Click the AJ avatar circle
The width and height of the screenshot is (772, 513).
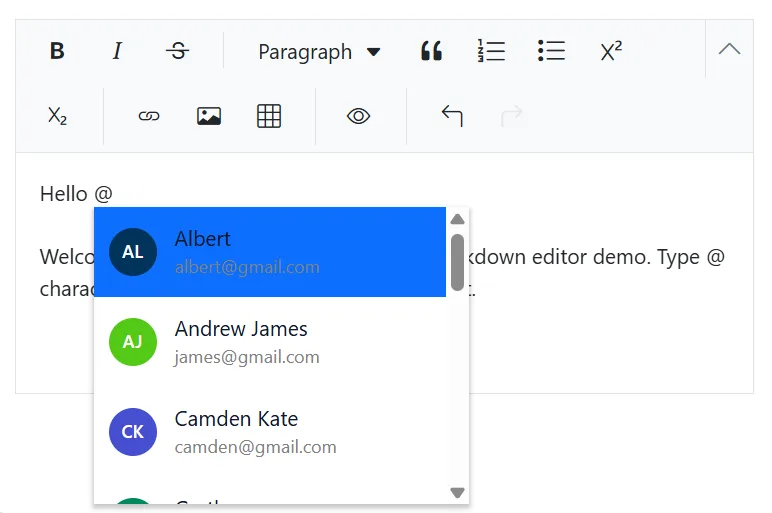click(133, 342)
